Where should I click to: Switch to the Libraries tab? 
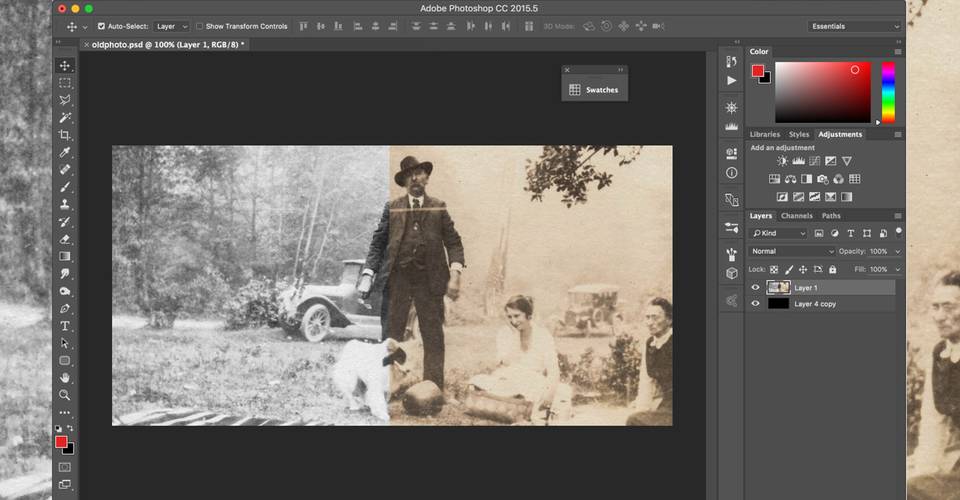tap(765, 134)
